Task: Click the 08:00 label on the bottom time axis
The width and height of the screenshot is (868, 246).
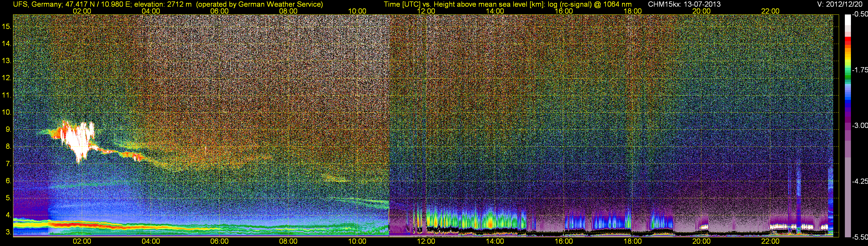Action: pyautogui.click(x=288, y=241)
